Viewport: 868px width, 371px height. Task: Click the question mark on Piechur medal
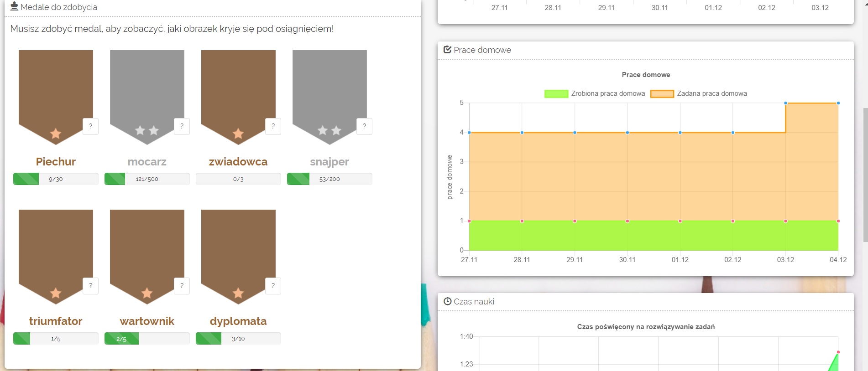pyautogui.click(x=90, y=126)
